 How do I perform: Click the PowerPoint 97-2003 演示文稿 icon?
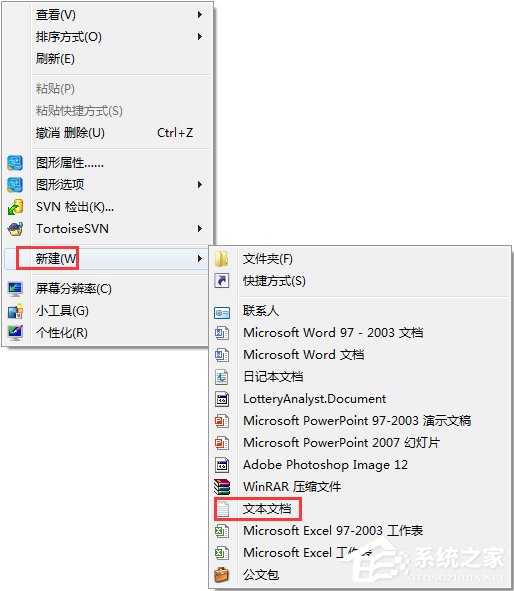(x=222, y=421)
